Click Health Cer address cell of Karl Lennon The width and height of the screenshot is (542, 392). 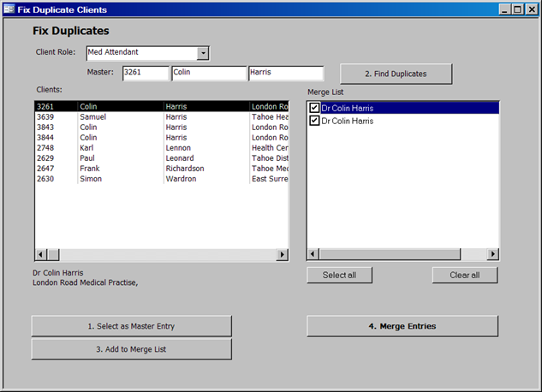[x=270, y=148]
